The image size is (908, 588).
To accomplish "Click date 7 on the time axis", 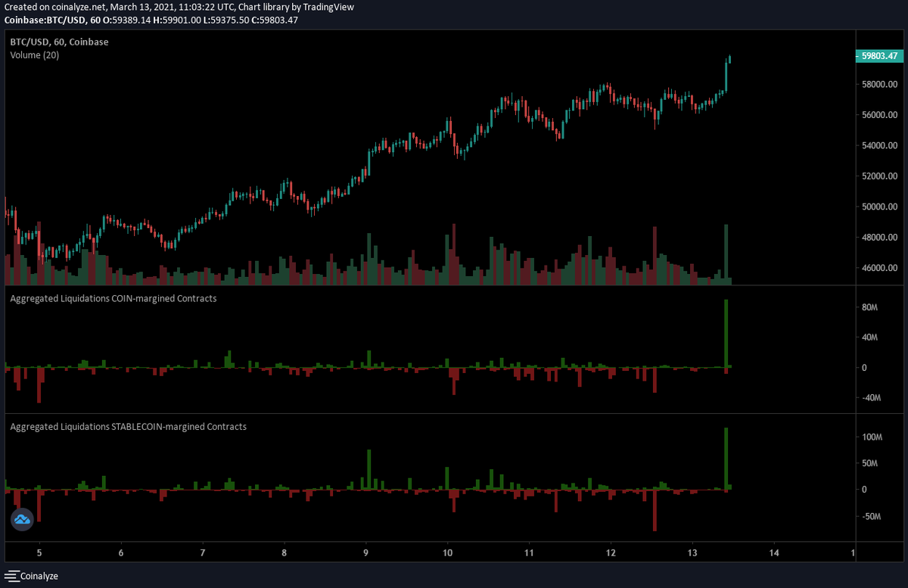I will pos(203,553).
